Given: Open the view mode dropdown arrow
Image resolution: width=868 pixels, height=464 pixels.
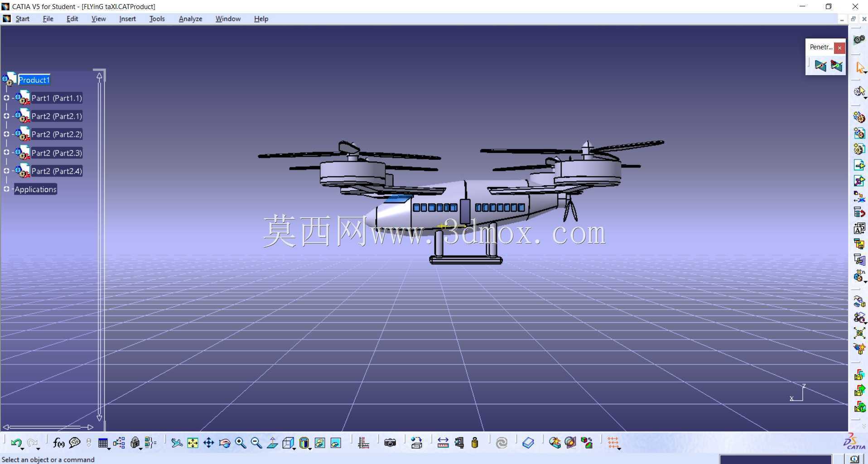Looking at the screenshot, I should coord(310,449).
